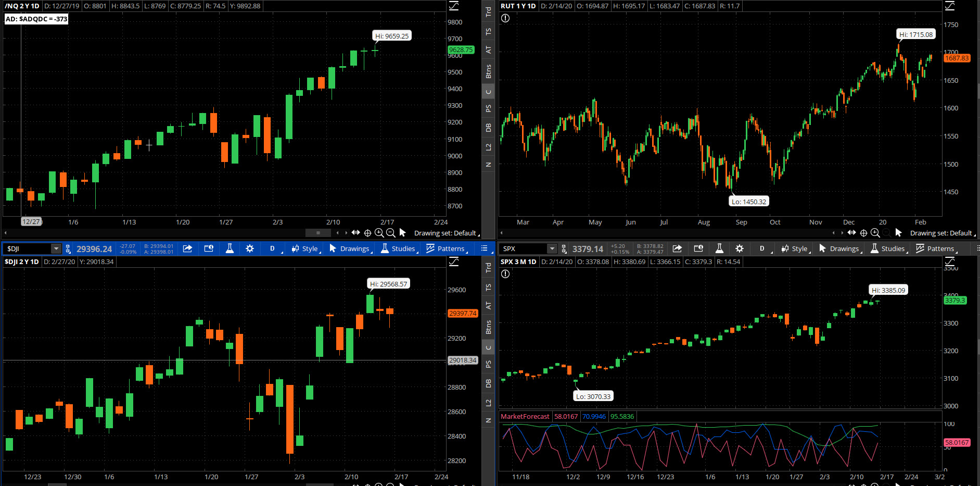This screenshot has width=980, height=486.
Task: Open grid list menu icon in $DJI toolbar
Action: point(485,248)
